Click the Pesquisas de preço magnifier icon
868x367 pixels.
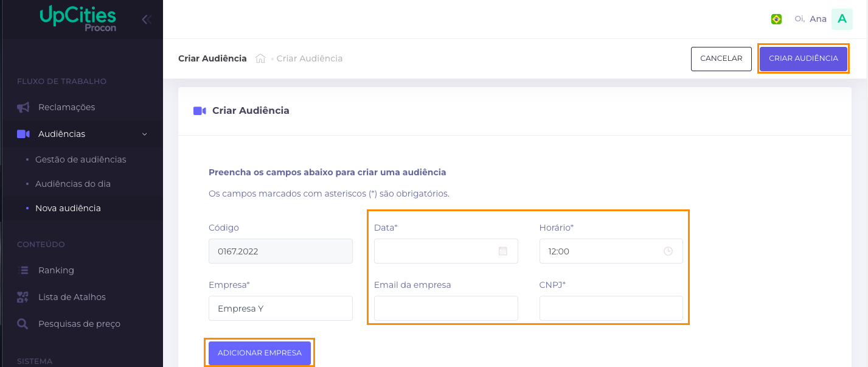coord(23,324)
